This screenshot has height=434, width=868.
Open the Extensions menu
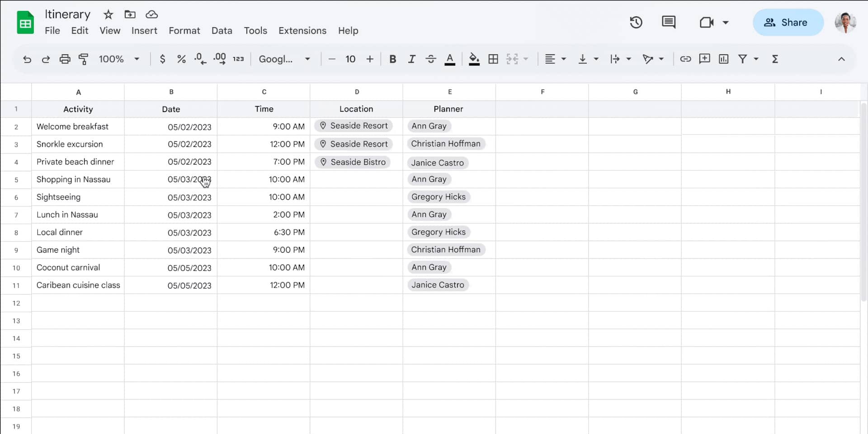pyautogui.click(x=302, y=30)
